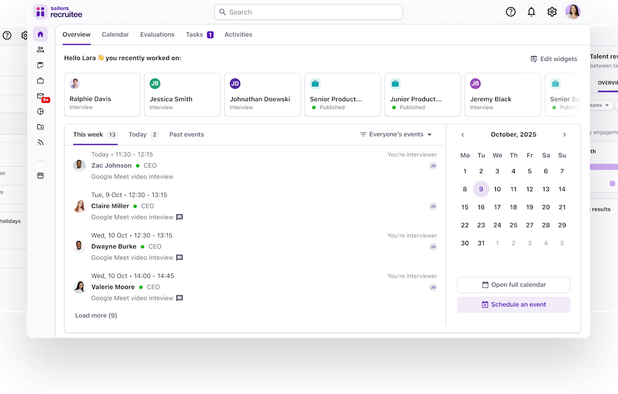Open the notifications bell icon
Image resolution: width=618 pixels, height=394 pixels.
point(531,12)
